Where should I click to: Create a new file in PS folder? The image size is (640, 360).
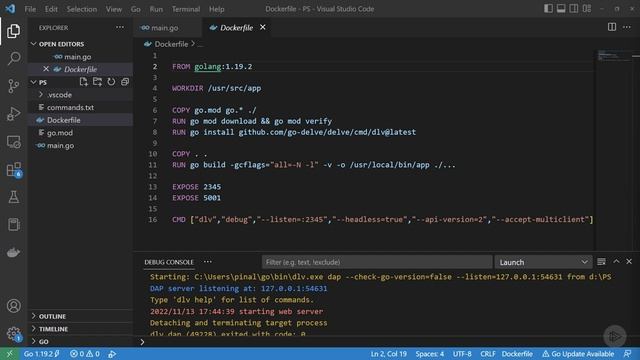click(83, 82)
